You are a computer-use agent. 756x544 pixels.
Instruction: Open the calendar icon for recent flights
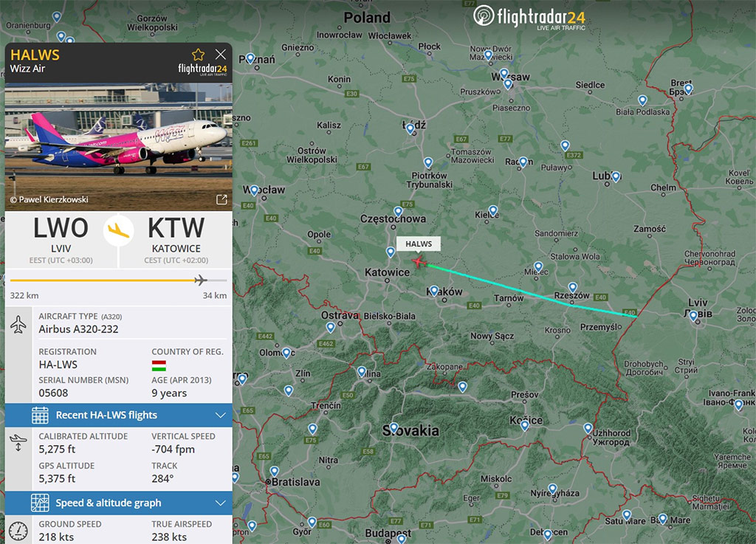coord(40,415)
